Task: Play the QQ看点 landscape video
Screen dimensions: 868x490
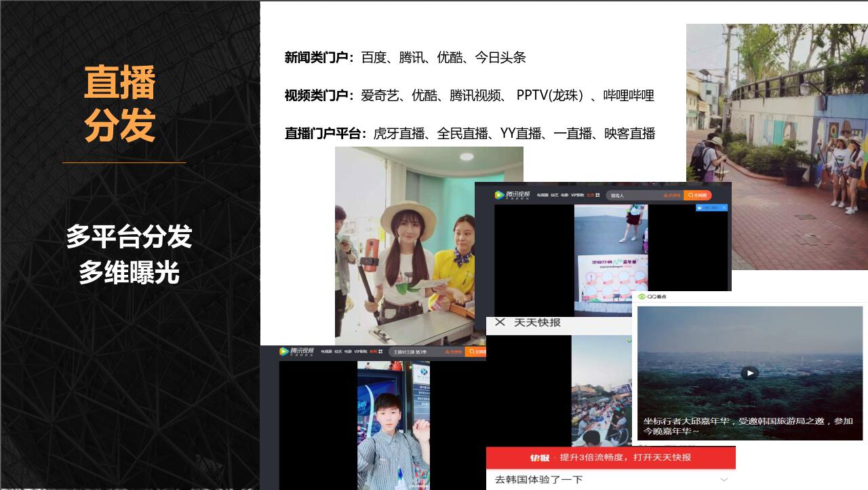Action: point(749,373)
